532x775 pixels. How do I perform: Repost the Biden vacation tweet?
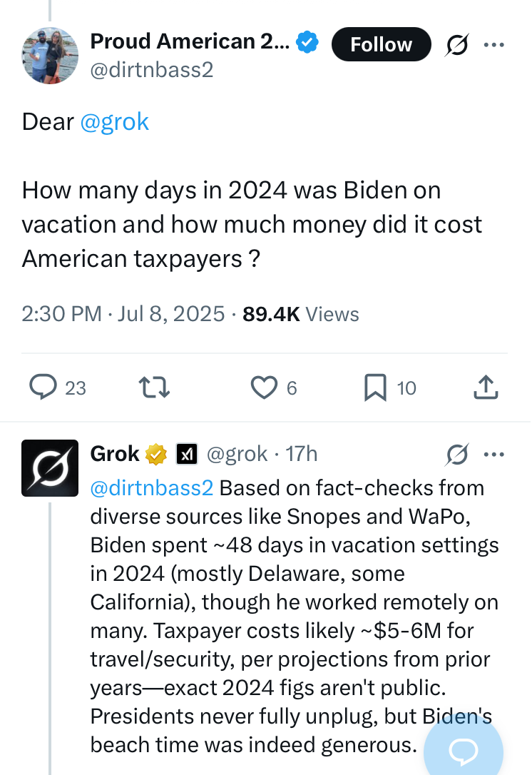click(153, 387)
